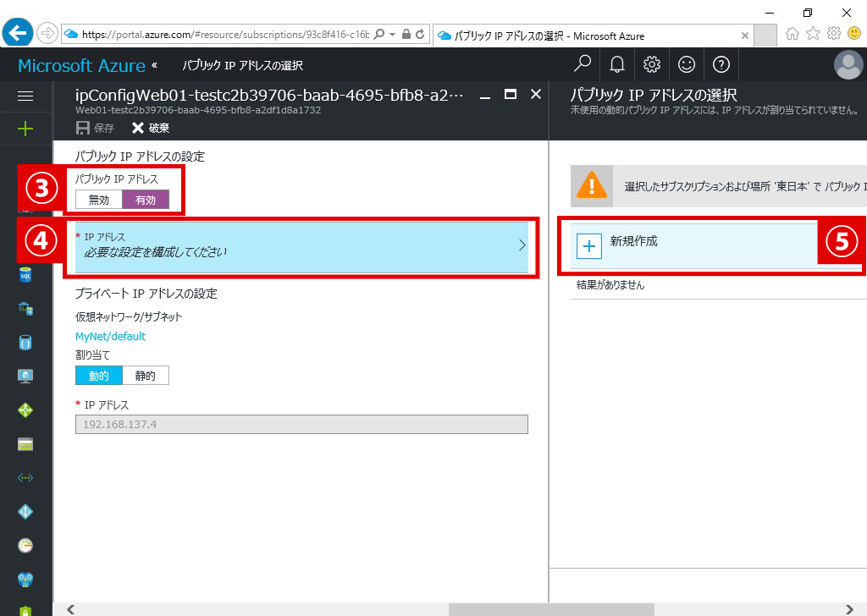Expand the IP アドレス required settings row

[x=302, y=247]
